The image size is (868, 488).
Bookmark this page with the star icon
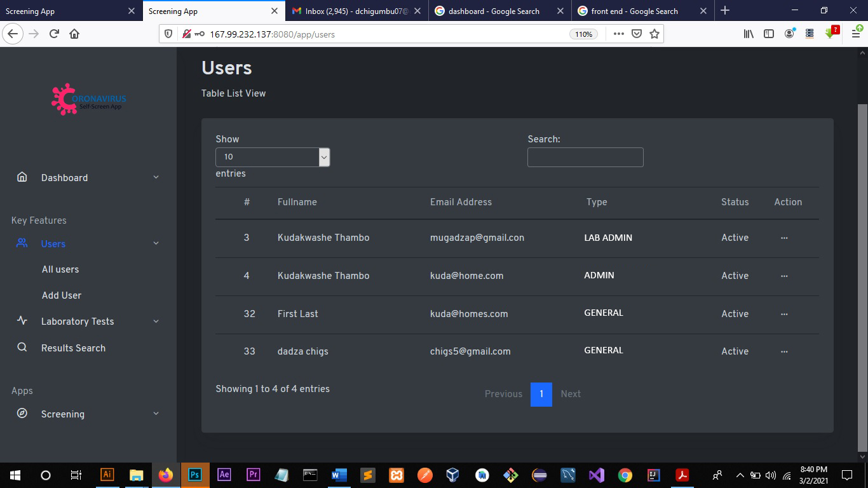[654, 34]
